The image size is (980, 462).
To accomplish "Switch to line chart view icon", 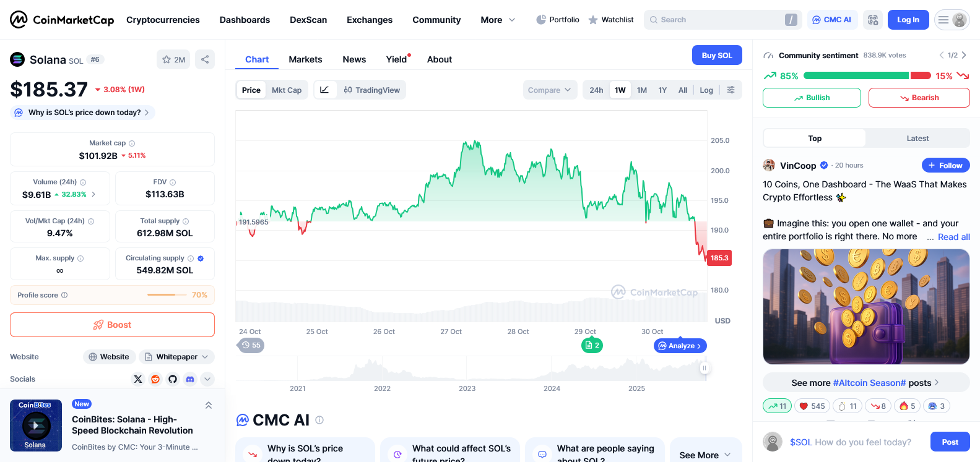I will [324, 90].
